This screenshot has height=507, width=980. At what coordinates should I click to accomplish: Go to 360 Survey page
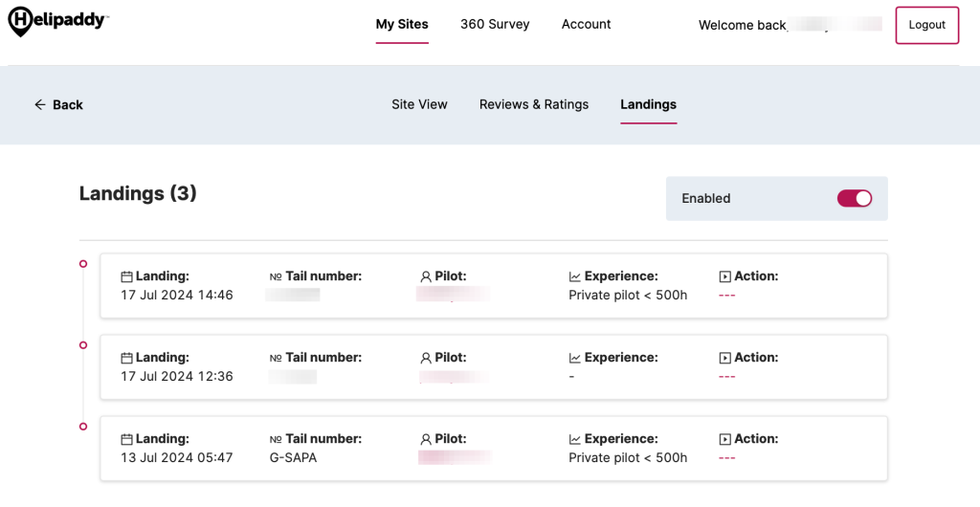point(495,25)
